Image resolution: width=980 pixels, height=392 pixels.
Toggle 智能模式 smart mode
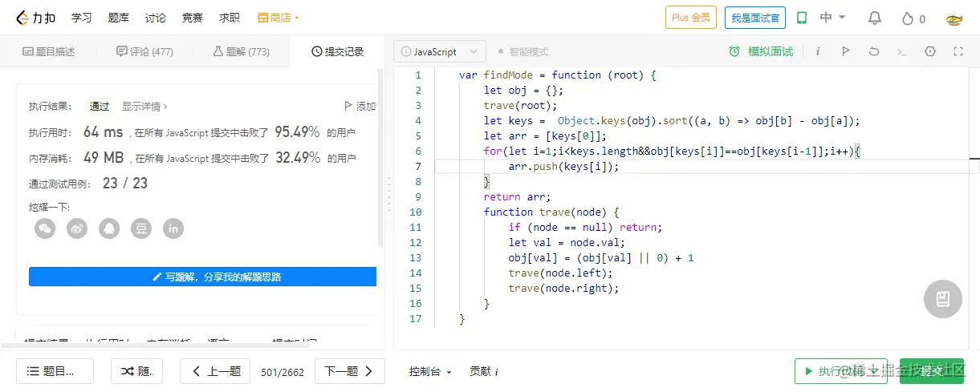[x=523, y=51]
